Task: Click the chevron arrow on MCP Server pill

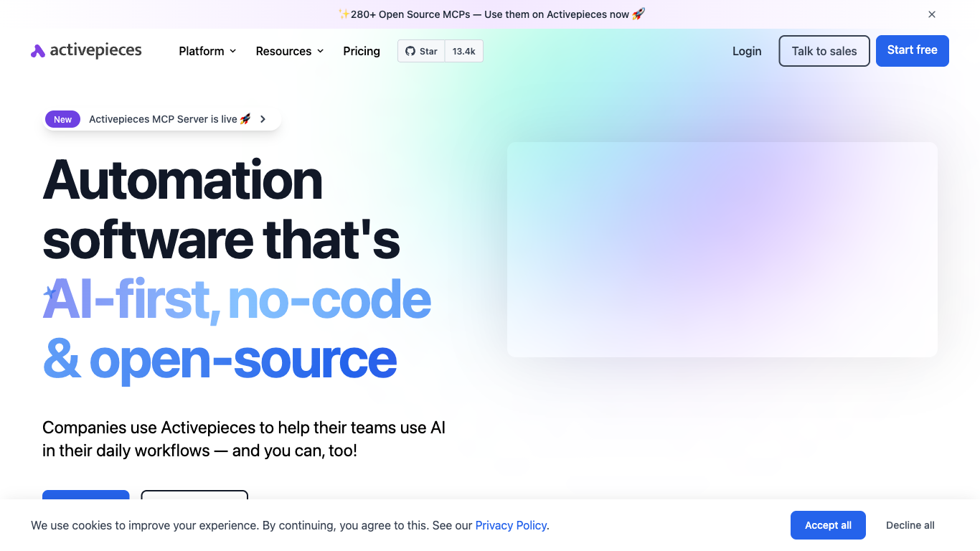Action: point(263,119)
